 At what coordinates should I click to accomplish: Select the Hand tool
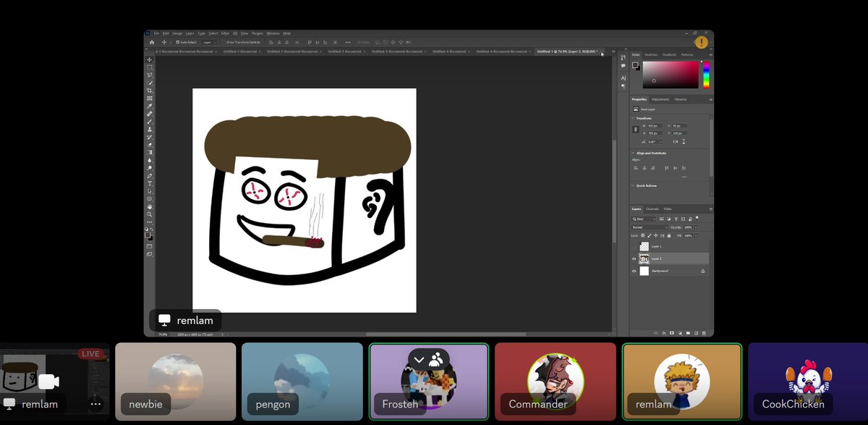[x=150, y=206]
